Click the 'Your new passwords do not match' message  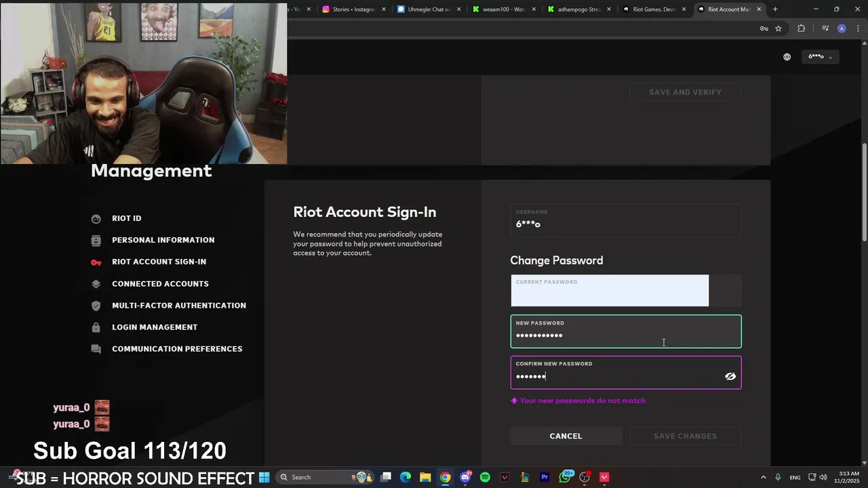click(x=583, y=401)
